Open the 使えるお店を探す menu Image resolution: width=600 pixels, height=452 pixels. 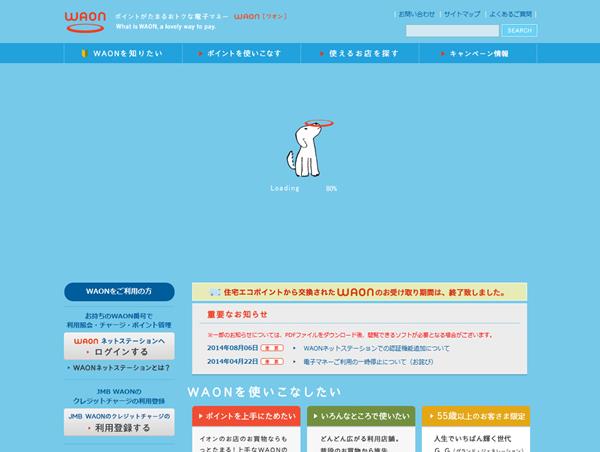coord(360,53)
